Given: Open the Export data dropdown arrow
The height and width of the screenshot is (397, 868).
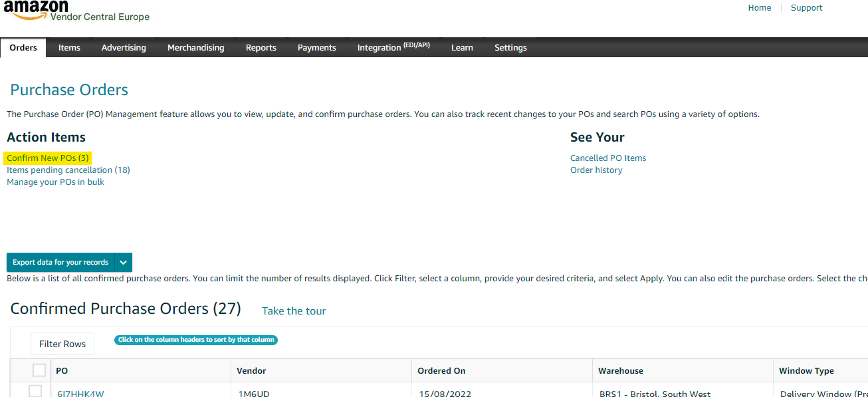Looking at the screenshot, I should (x=124, y=262).
